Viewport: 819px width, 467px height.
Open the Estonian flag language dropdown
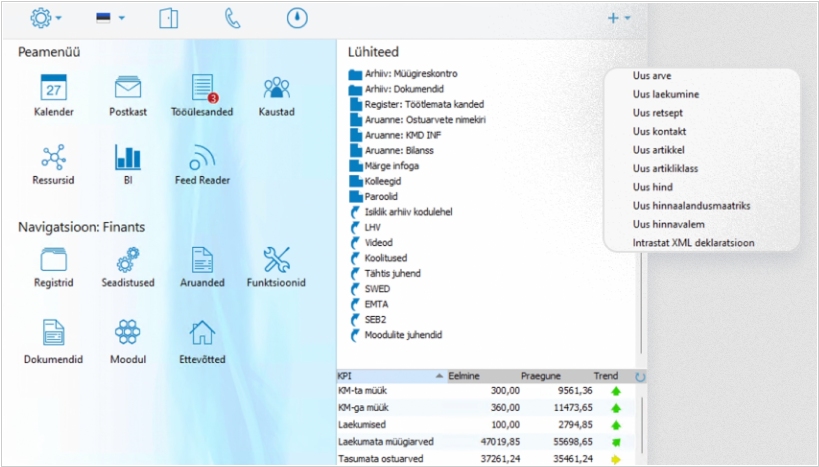(x=107, y=18)
